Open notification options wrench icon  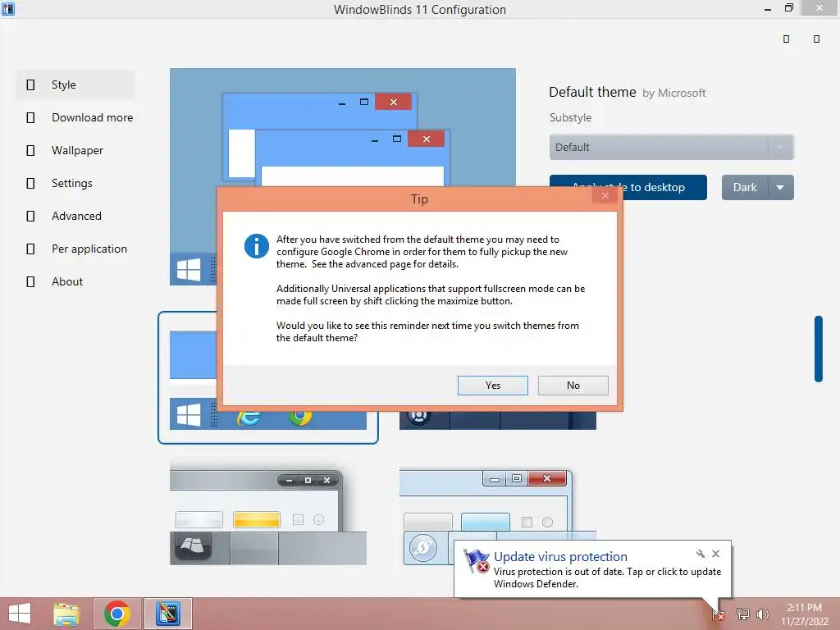click(701, 554)
